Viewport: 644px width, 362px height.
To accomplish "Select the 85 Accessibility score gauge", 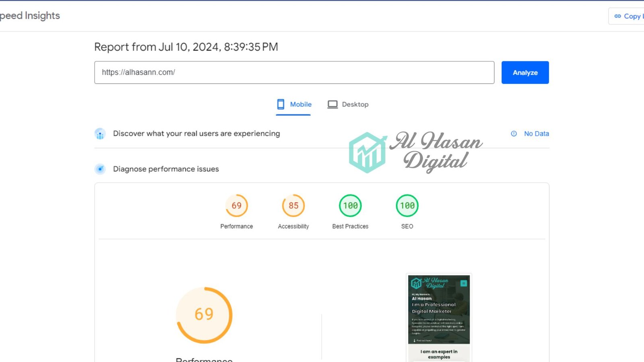I will click(293, 206).
